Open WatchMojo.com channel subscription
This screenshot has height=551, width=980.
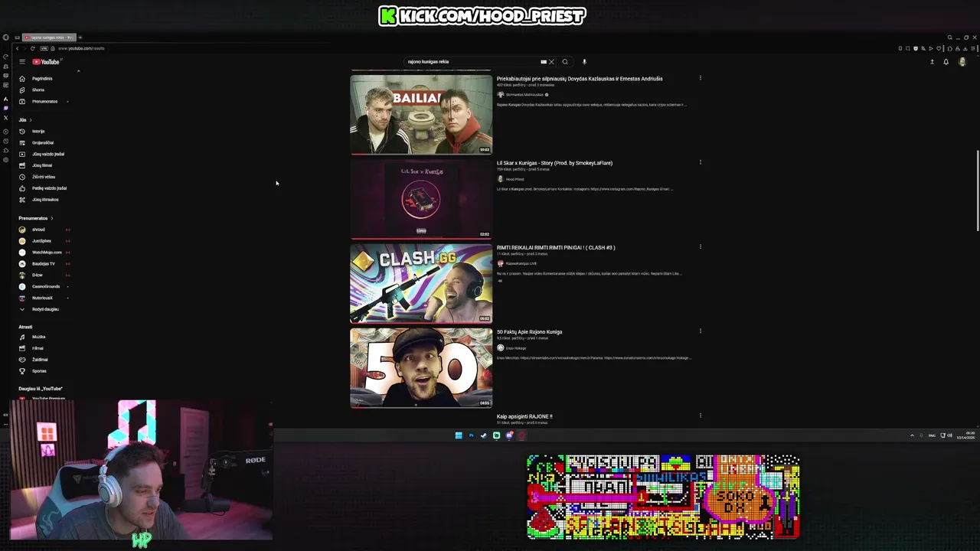pos(46,253)
